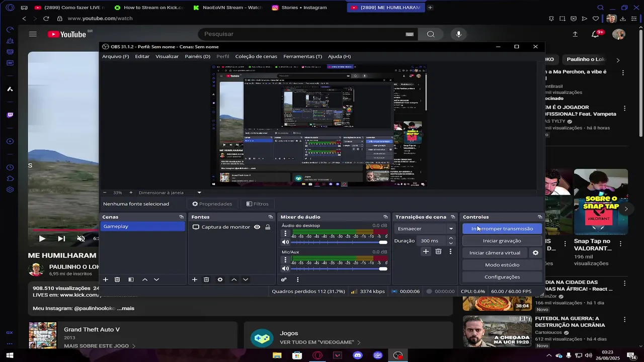Open preview scaling dropdown Dimensionar à janela
Viewport: 644px width, 362px height.
[x=170, y=193]
